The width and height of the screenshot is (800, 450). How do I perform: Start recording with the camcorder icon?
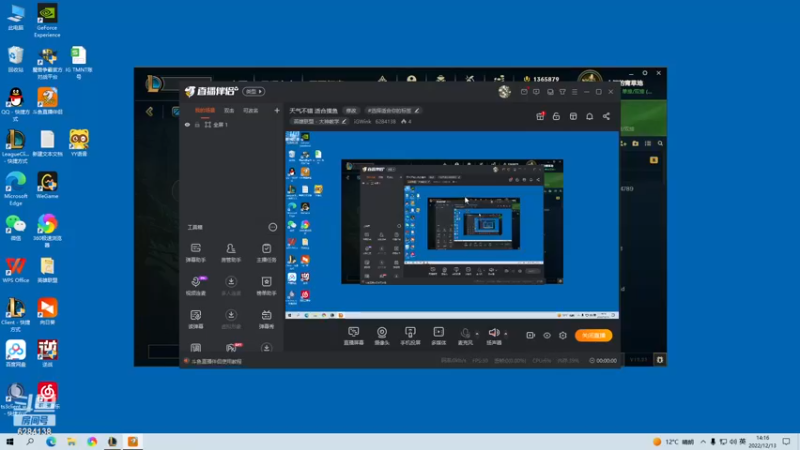point(531,335)
